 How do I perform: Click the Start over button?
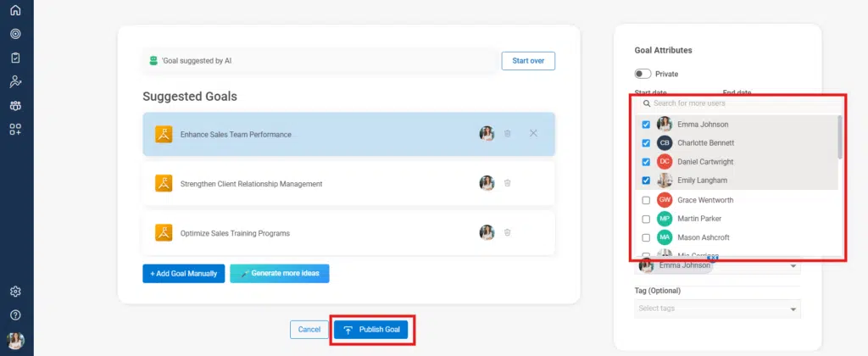pos(528,61)
